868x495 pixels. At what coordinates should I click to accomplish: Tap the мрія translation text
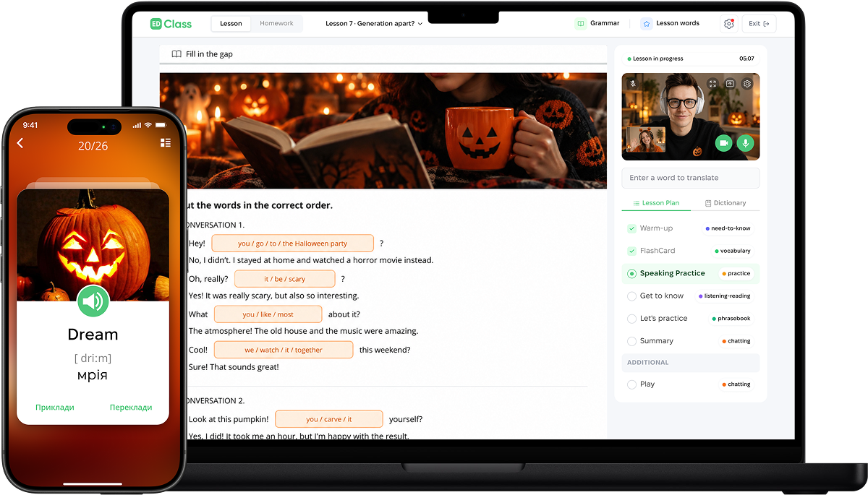[93, 376]
